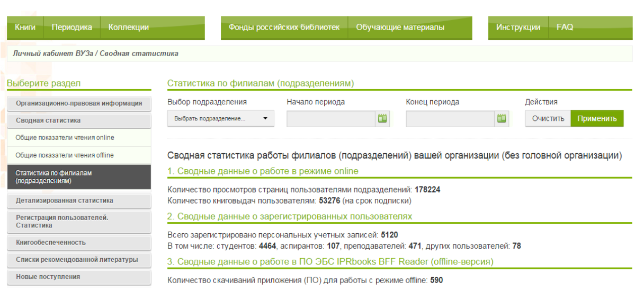Open the Книги menu item
The image size is (644, 299).
tap(25, 28)
